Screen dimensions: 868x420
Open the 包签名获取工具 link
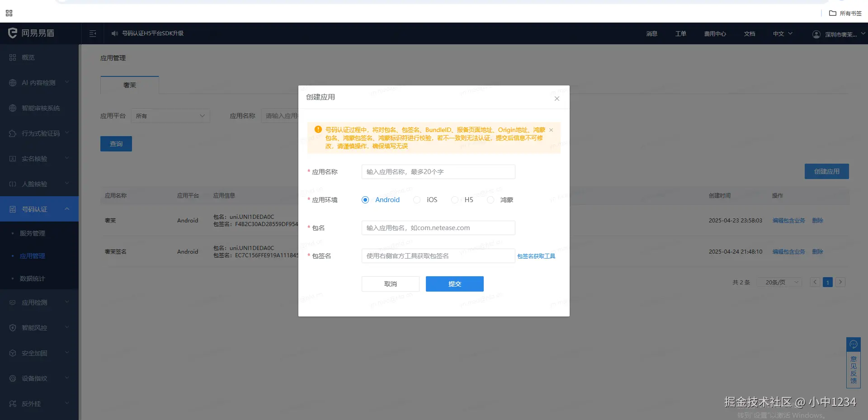click(x=536, y=256)
